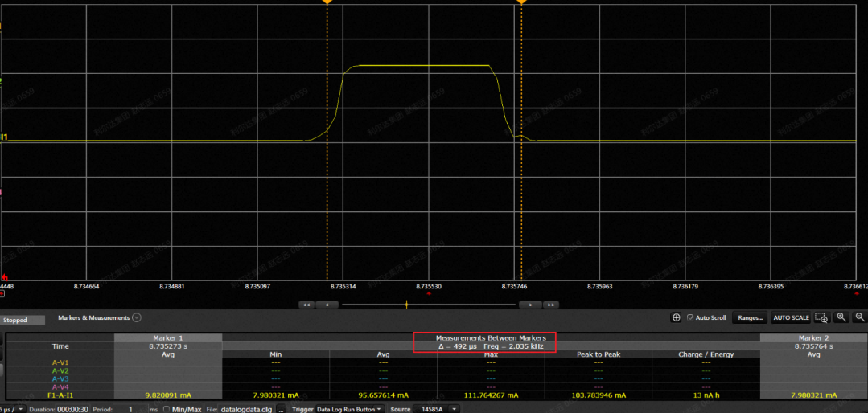Select the zoom-to-region tool icon
This screenshot has height=413, width=868.
pos(821,317)
